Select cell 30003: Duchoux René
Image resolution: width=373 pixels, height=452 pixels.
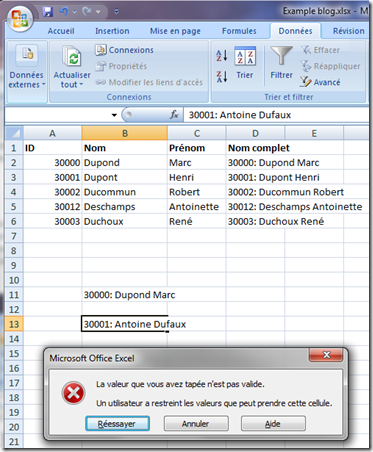[x=255, y=221]
